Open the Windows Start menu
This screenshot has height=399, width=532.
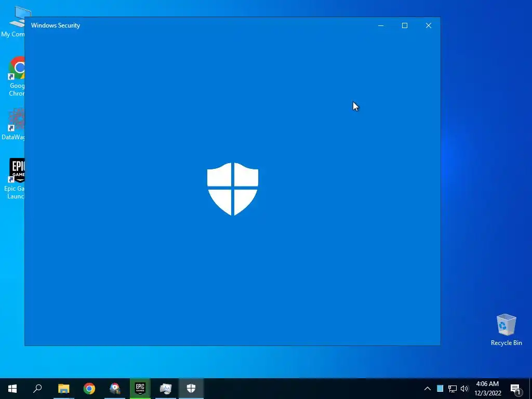pyautogui.click(x=12, y=389)
